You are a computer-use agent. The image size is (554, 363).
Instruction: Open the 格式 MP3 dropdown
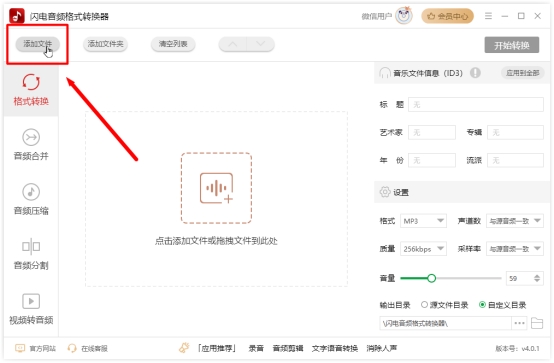click(x=423, y=221)
